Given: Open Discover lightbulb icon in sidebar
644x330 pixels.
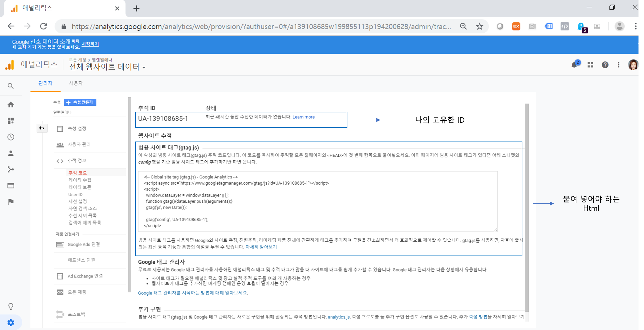Looking at the screenshot, I should pos(11,306).
